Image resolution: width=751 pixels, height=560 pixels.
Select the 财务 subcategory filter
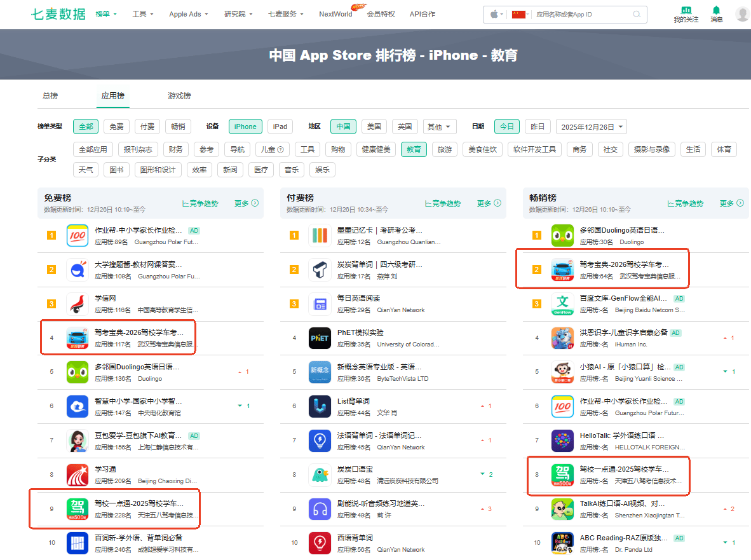pos(175,149)
